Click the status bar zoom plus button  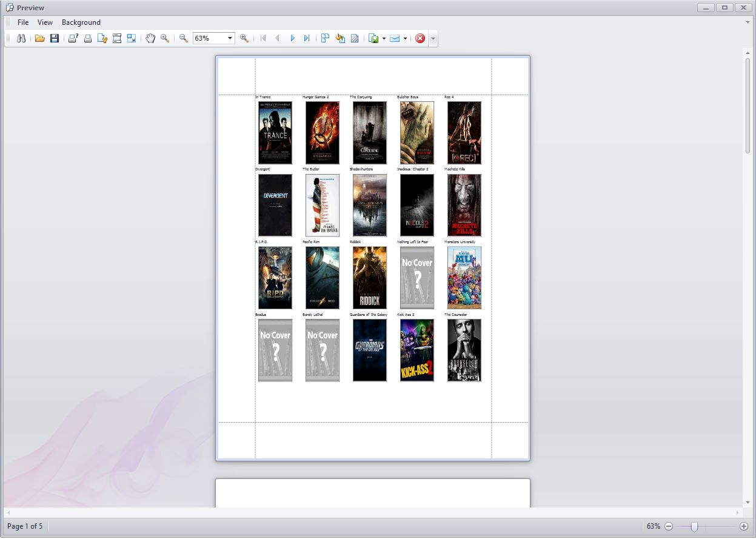pos(744,526)
